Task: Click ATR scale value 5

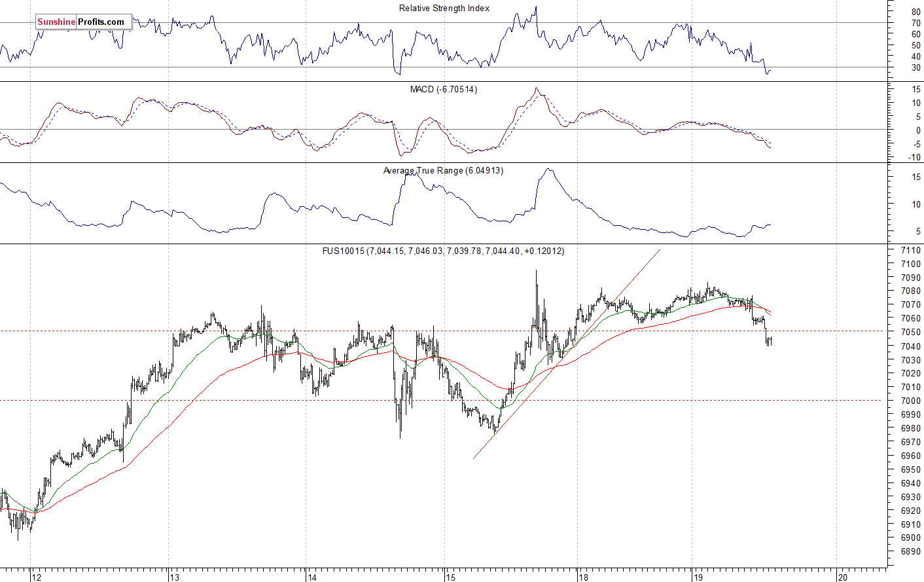Action: [x=918, y=231]
